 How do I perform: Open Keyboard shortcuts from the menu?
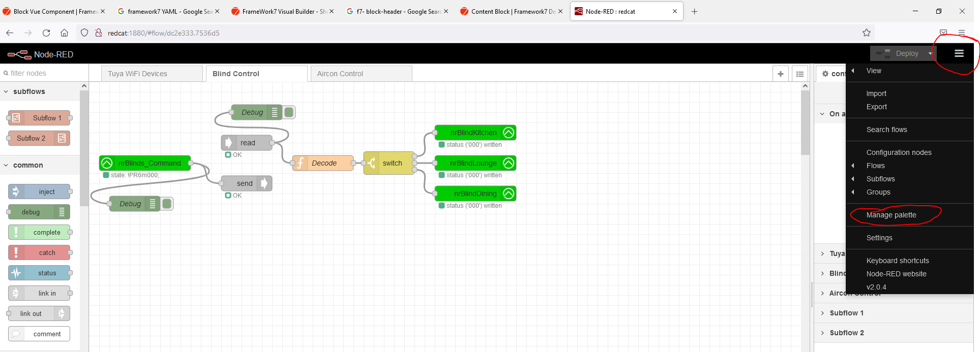pos(898,261)
